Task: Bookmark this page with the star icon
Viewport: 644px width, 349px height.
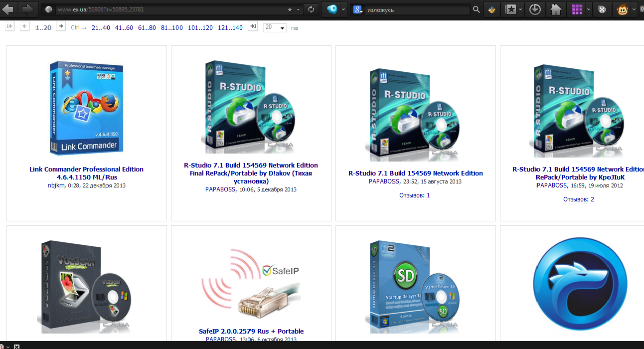Action: click(x=290, y=9)
